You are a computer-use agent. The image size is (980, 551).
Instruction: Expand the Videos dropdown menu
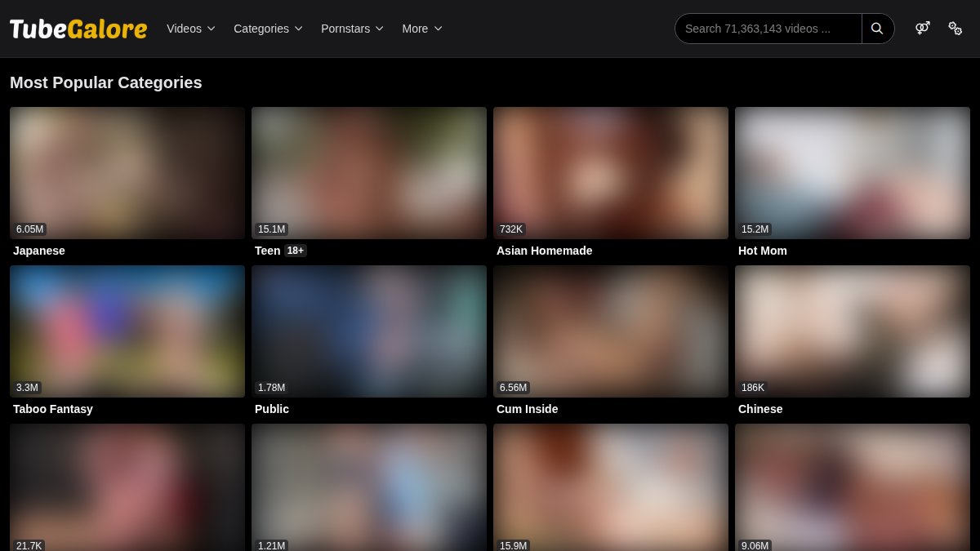(x=191, y=29)
